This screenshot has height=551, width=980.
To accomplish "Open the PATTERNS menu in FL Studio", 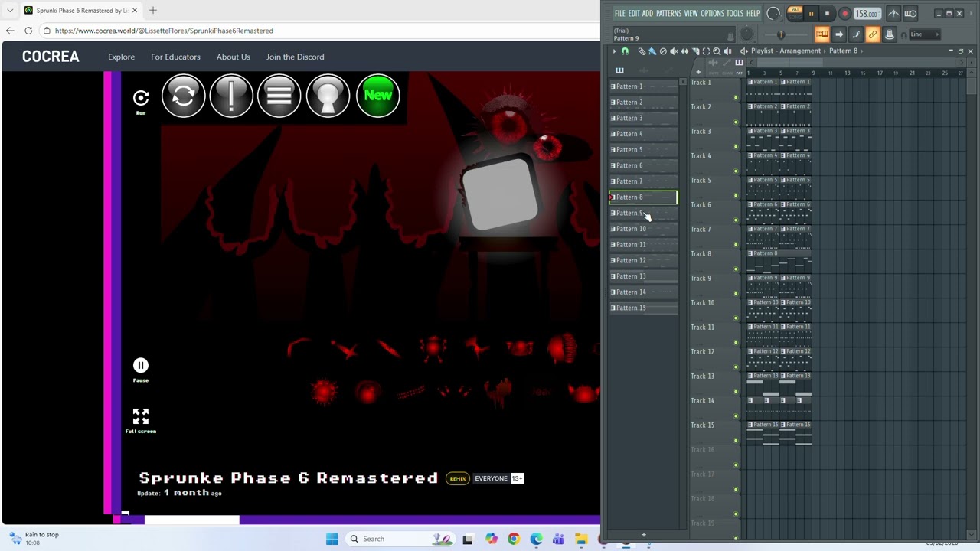I will pos(668,14).
